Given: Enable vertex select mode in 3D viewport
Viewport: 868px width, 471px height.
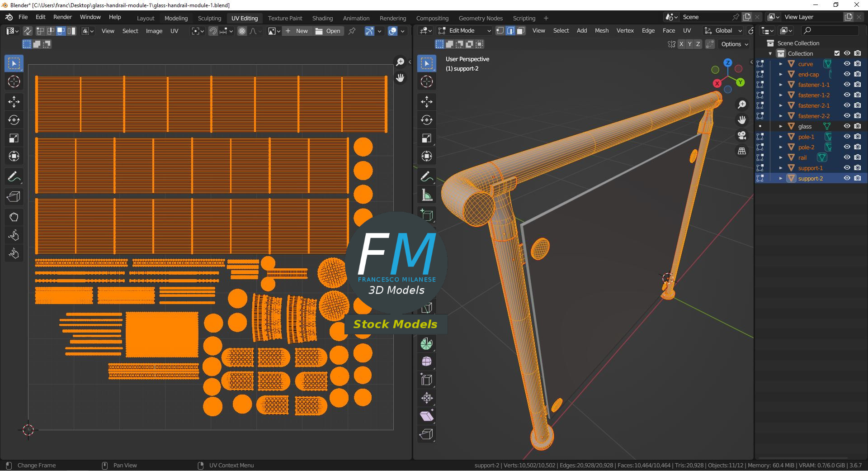Looking at the screenshot, I should coord(500,31).
